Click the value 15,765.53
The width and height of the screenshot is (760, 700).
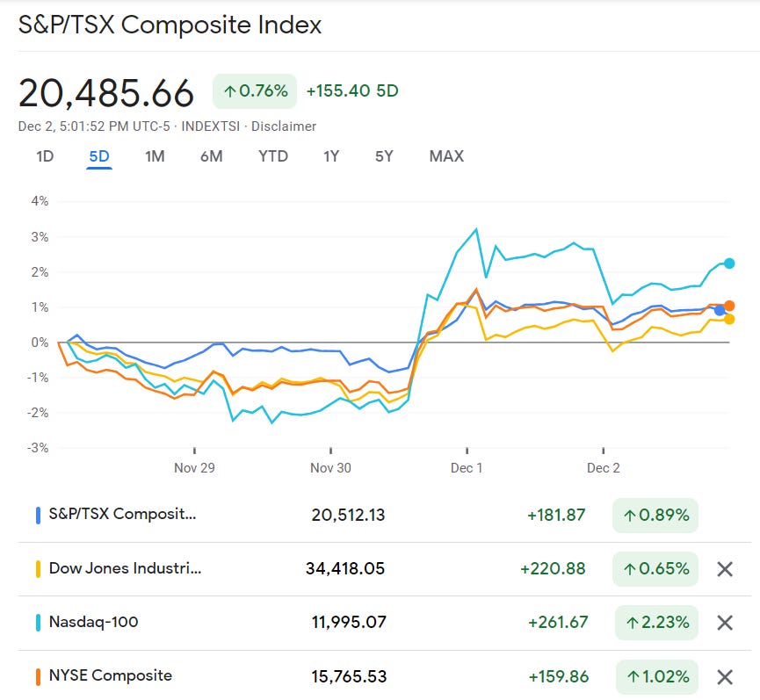click(349, 677)
